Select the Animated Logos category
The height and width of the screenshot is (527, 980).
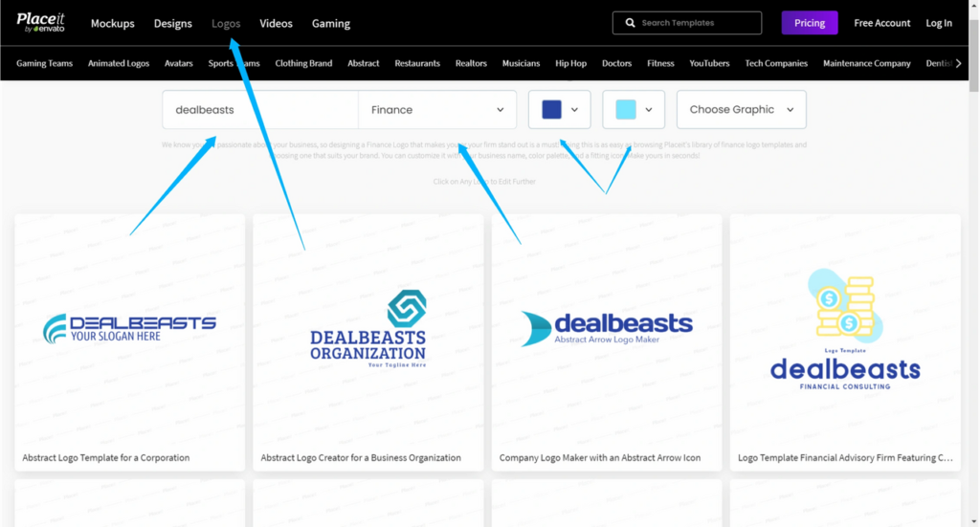pos(118,63)
